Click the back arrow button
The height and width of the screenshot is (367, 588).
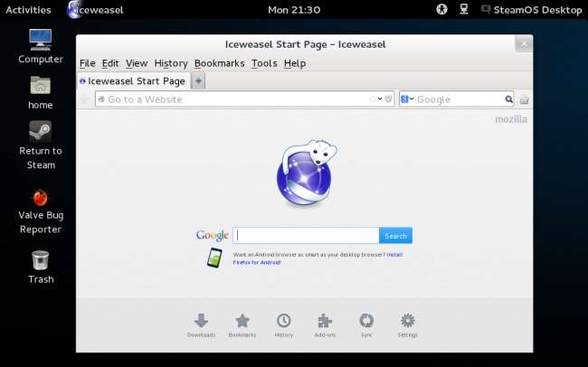(85, 99)
